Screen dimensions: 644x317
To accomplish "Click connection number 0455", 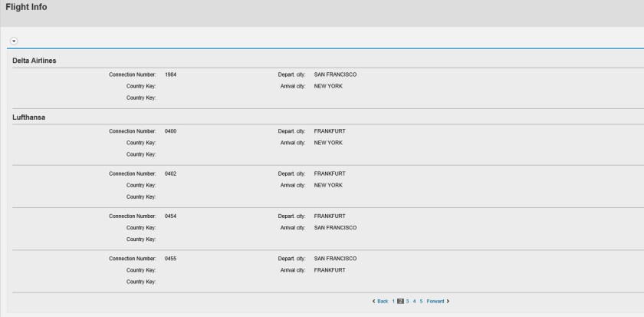I will pos(170,258).
